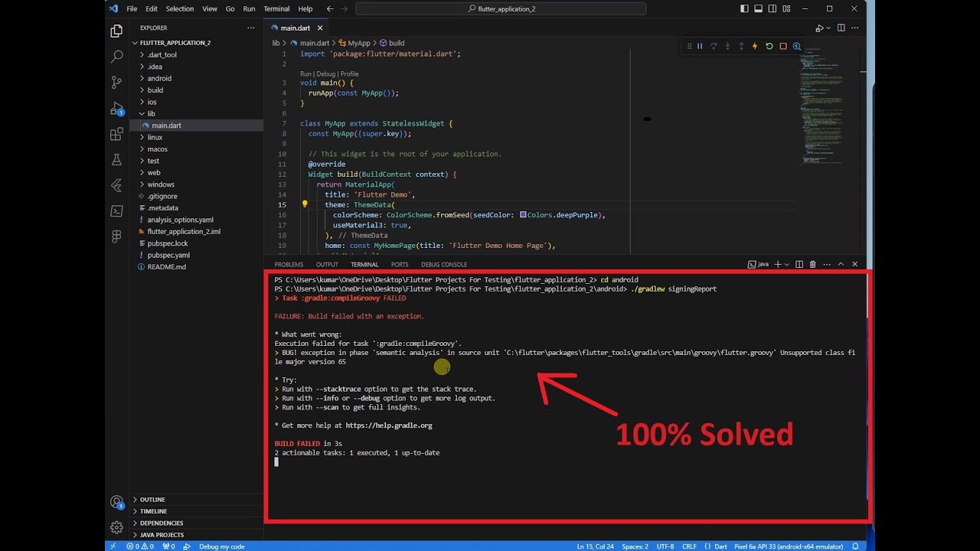Change Dart language mode in status bar
This screenshot has height=551, width=980.
click(720, 546)
